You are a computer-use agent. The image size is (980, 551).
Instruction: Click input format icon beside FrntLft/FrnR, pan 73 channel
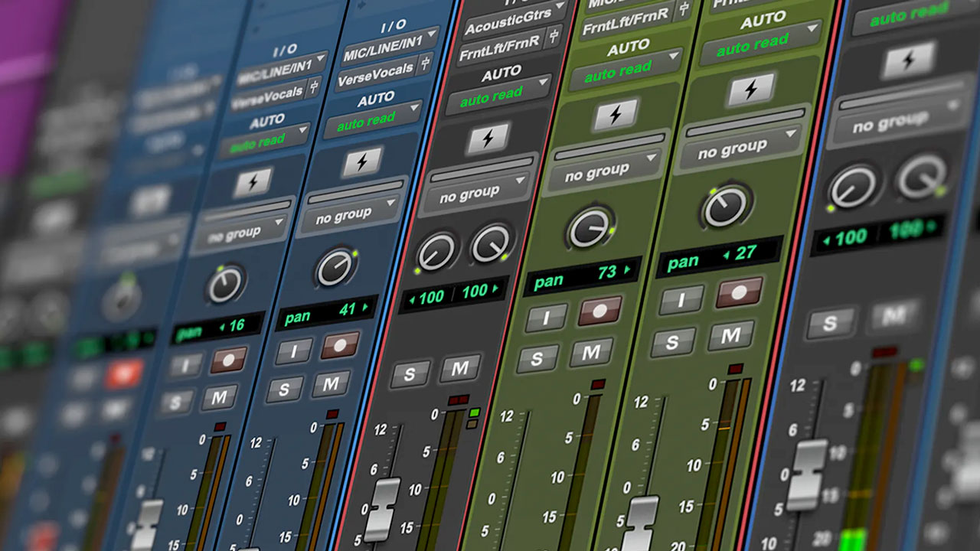pos(684,11)
